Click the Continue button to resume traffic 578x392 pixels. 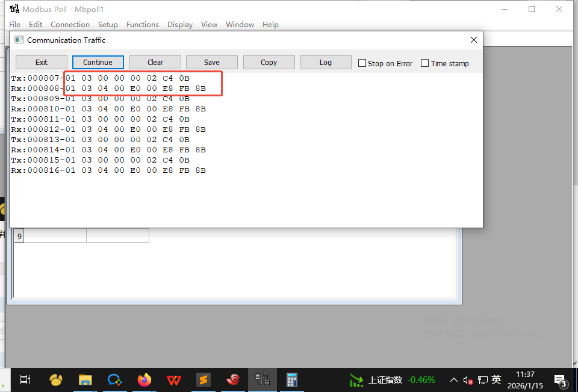point(98,62)
